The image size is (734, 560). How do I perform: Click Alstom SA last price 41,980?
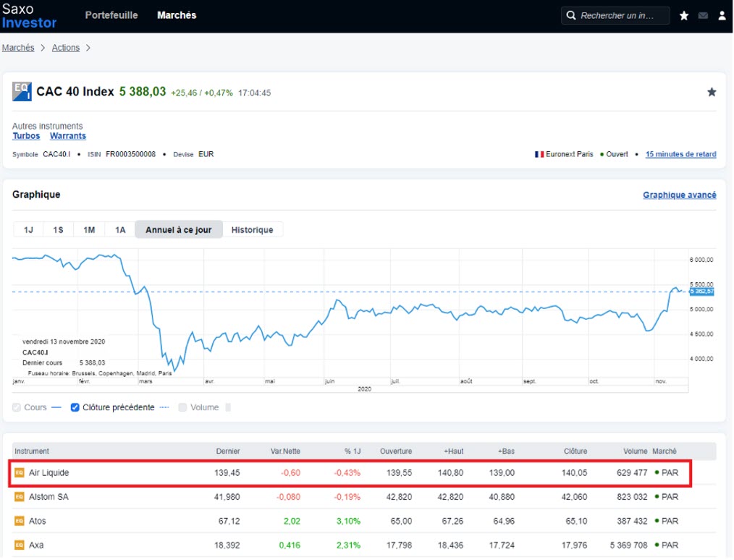click(227, 497)
